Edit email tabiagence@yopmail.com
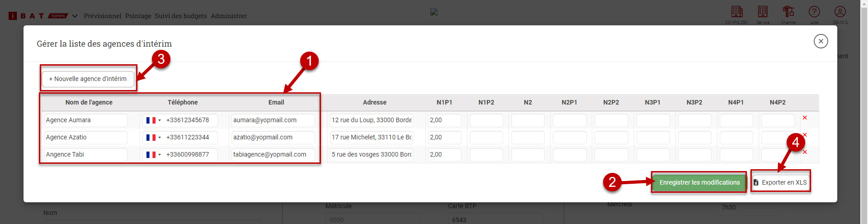This screenshot has height=224, width=868. [273, 155]
